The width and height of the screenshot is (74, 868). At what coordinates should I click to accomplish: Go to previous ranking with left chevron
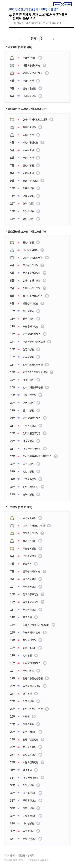pyautogui.click(x=21, y=39)
